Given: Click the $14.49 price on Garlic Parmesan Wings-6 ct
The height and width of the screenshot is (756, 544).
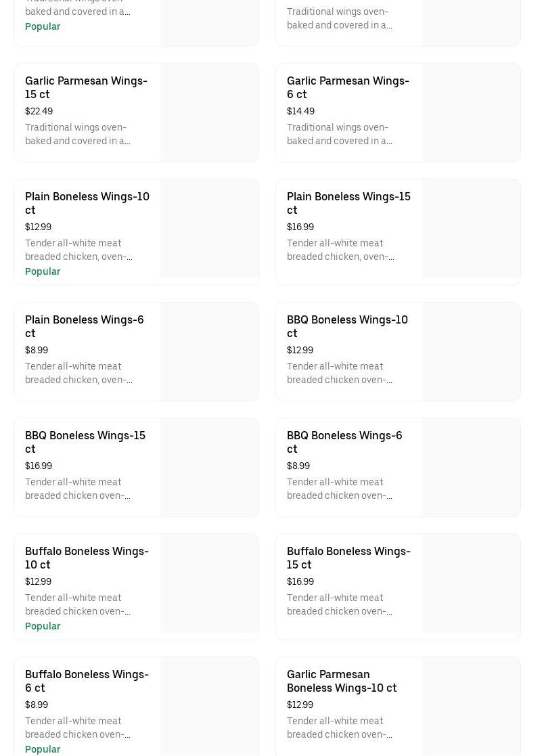Looking at the screenshot, I should 300,111.
